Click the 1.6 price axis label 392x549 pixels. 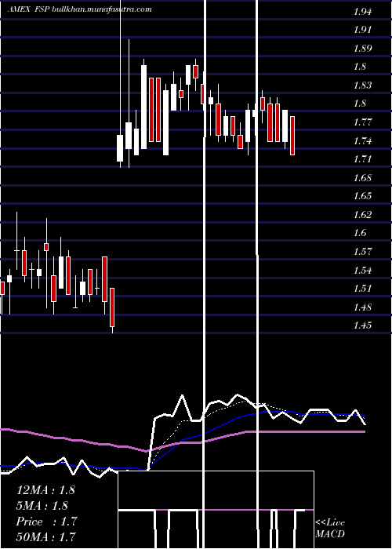pos(360,233)
